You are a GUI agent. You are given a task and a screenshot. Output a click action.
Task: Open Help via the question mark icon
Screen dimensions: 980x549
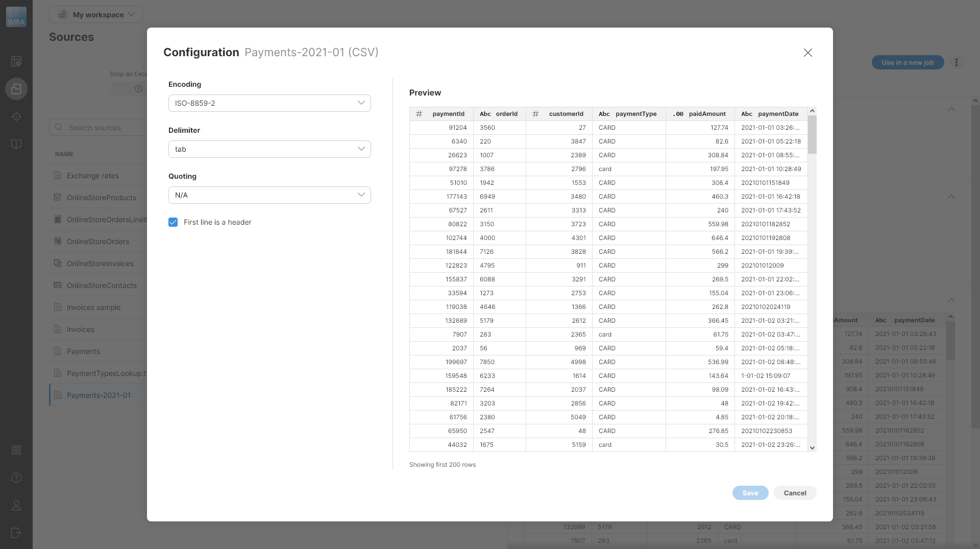pyautogui.click(x=16, y=478)
